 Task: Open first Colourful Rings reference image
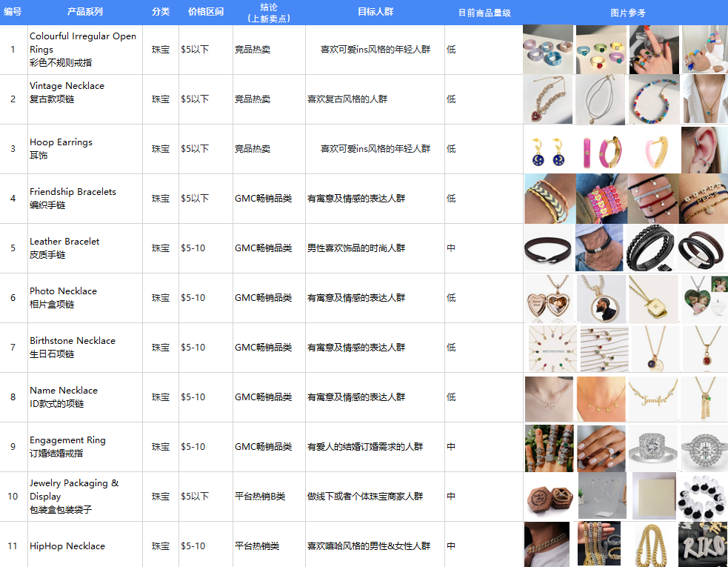point(548,50)
